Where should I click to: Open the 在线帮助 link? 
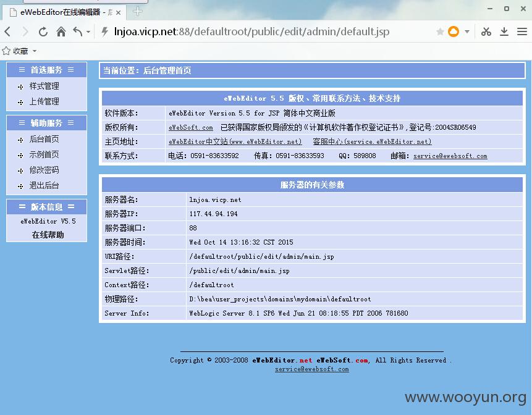point(48,235)
